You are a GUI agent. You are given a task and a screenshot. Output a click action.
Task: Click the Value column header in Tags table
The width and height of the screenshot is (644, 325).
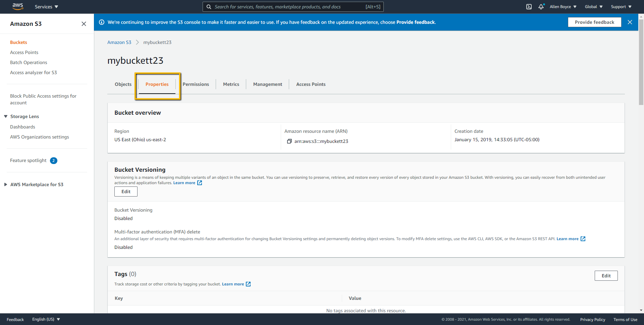[355, 298]
